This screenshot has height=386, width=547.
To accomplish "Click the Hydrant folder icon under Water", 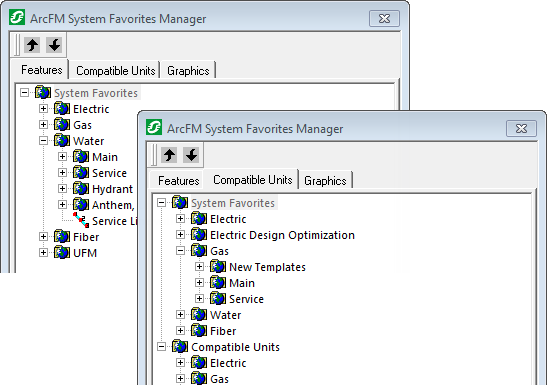I will [81, 189].
